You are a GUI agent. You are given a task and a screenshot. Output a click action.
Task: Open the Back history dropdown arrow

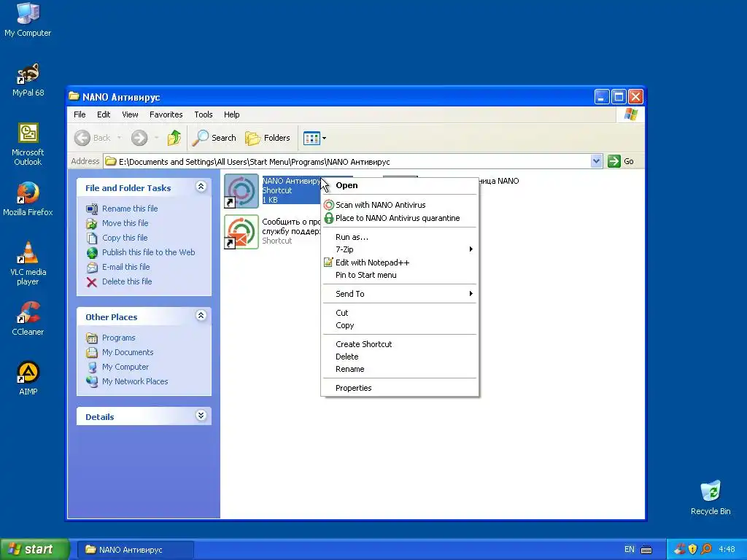tap(119, 138)
